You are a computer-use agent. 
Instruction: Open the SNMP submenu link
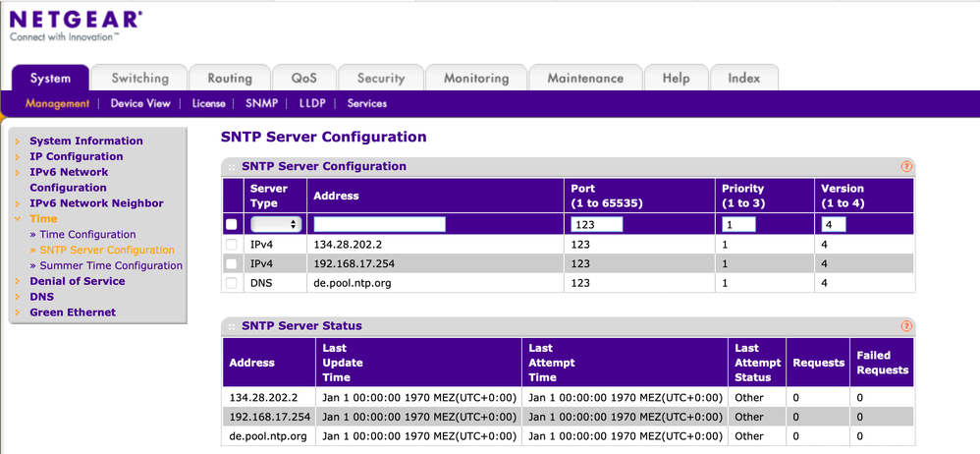tap(261, 103)
